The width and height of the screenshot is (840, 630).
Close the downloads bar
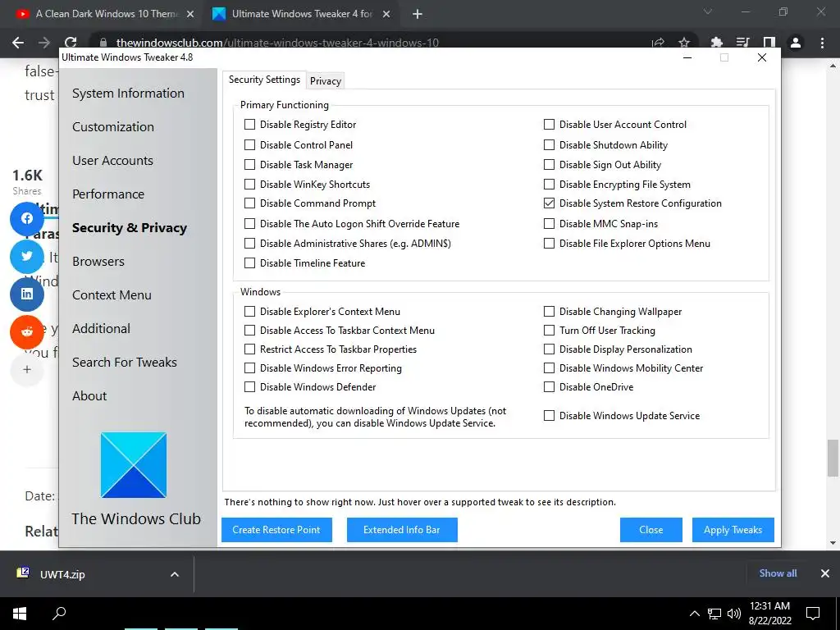tap(825, 573)
